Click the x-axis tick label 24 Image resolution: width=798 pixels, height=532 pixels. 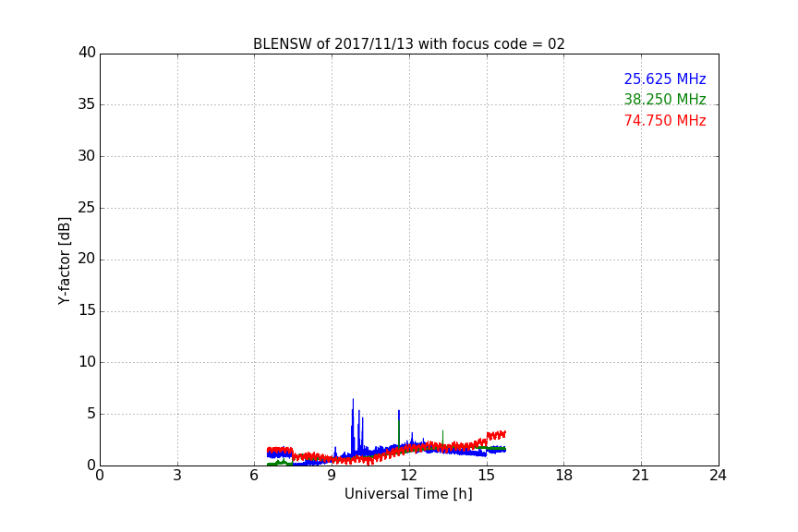718,476
